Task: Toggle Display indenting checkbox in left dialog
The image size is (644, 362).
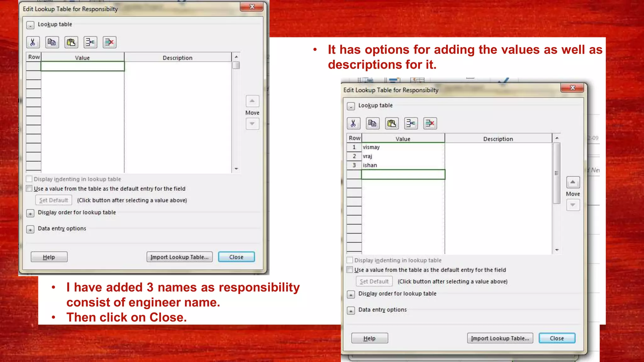Action: click(29, 179)
